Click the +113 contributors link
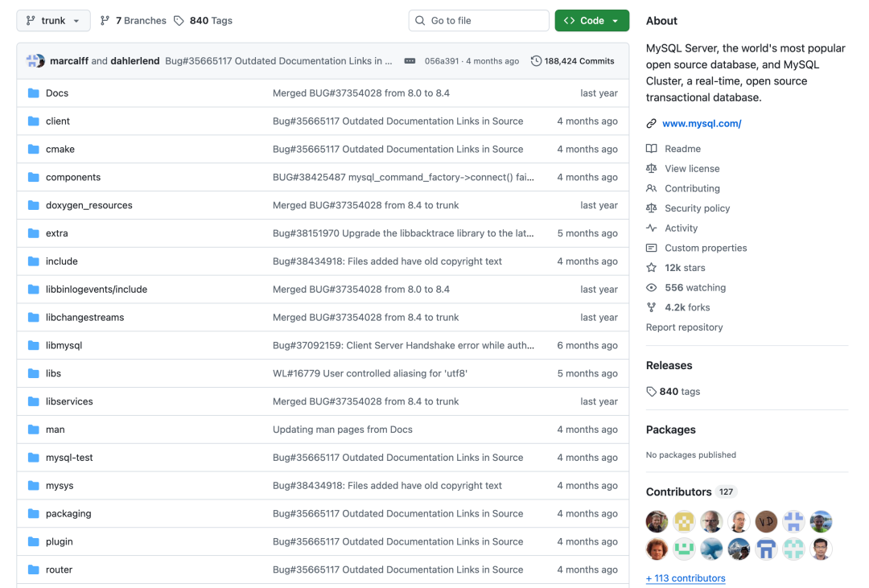This screenshot has width=869, height=588. pos(686,578)
